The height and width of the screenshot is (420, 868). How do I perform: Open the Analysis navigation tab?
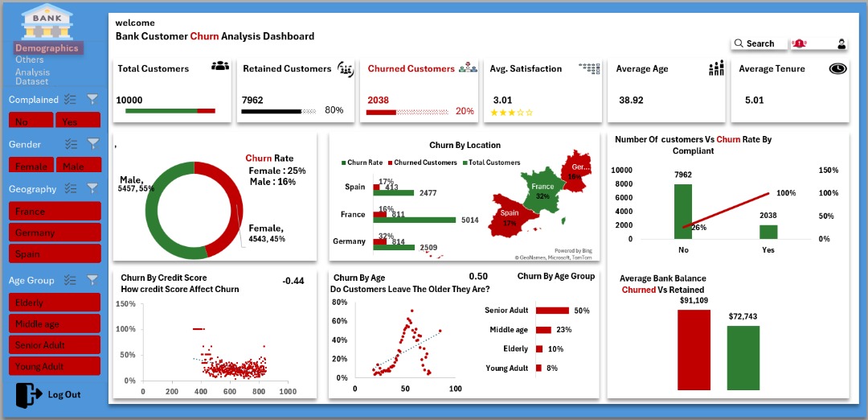point(33,72)
